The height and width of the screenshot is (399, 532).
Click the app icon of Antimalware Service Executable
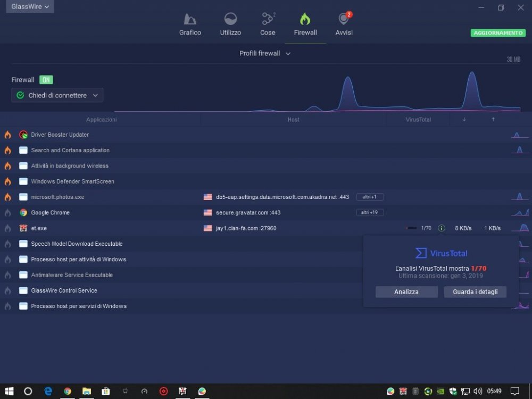click(23, 275)
